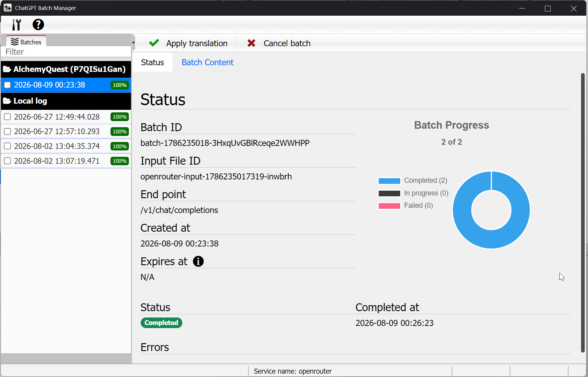Click the Cancel batch button

click(x=279, y=43)
